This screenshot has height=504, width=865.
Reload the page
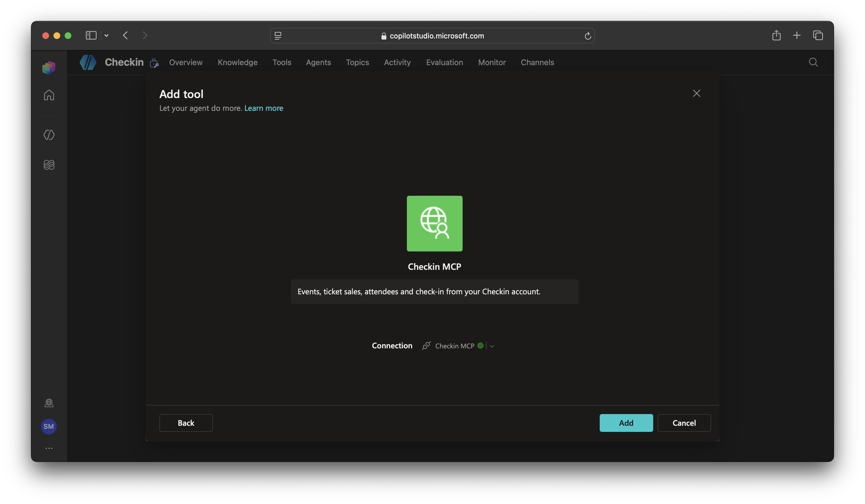click(x=588, y=36)
